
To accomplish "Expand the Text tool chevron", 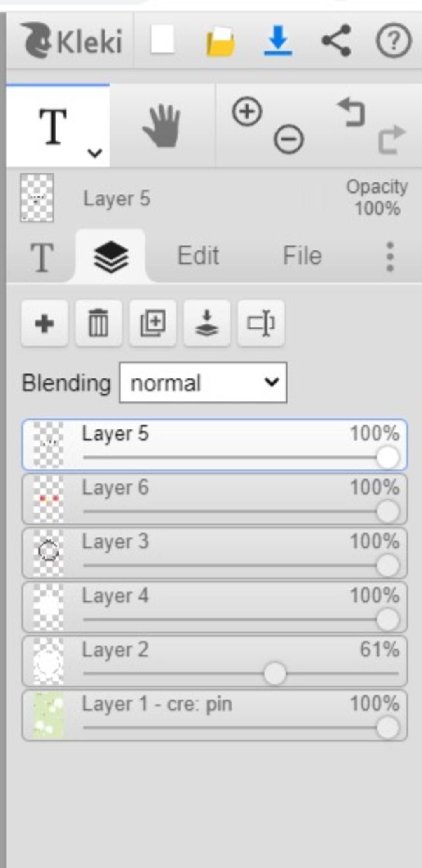I will (x=95, y=153).
